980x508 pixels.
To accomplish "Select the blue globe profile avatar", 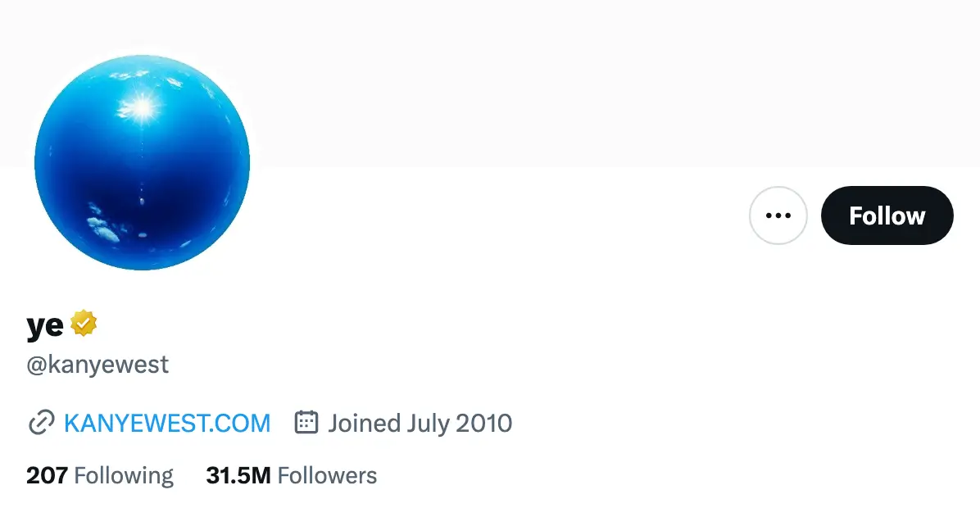I will pos(142,162).
